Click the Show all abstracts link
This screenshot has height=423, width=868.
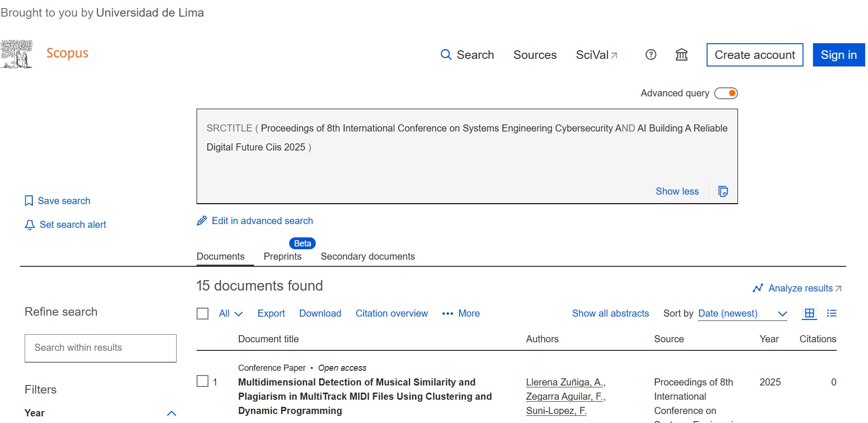point(610,313)
